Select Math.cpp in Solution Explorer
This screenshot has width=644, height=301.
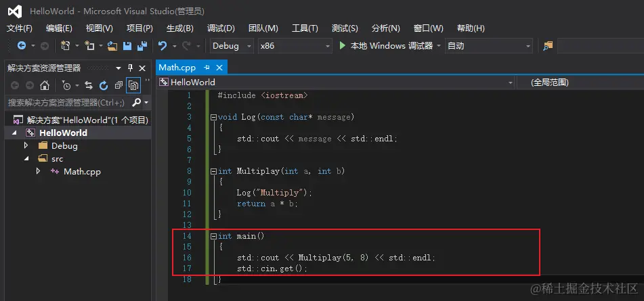pos(82,171)
